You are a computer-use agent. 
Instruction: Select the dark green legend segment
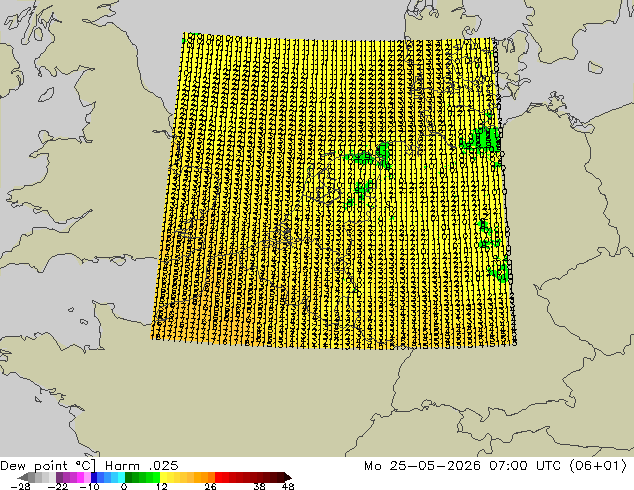pyautogui.click(x=129, y=477)
